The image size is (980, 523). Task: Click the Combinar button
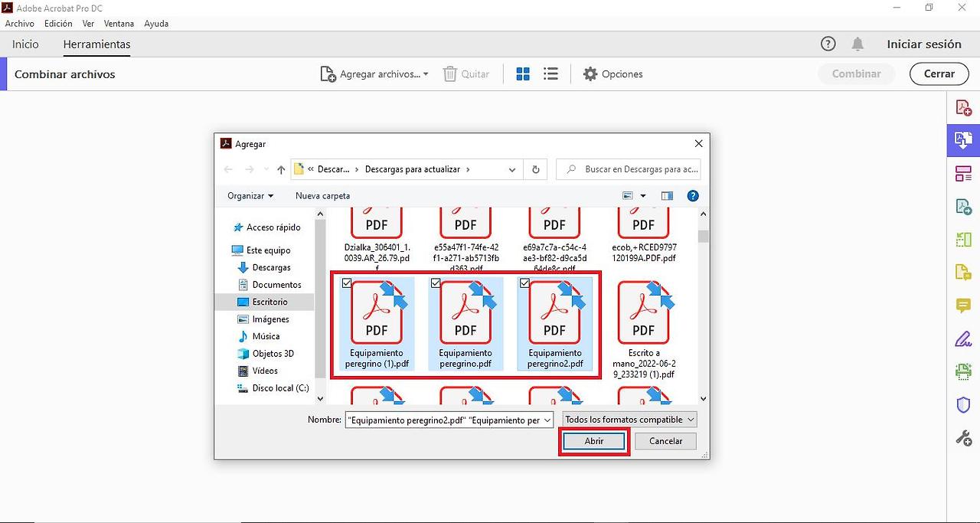click(x=856, y=74)
